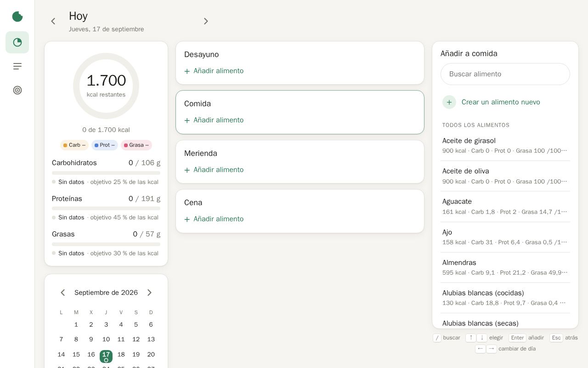This screenshot has height=368, width=588.
Task: Click the Comida meal heading
Action: click(x=198, y=104)
